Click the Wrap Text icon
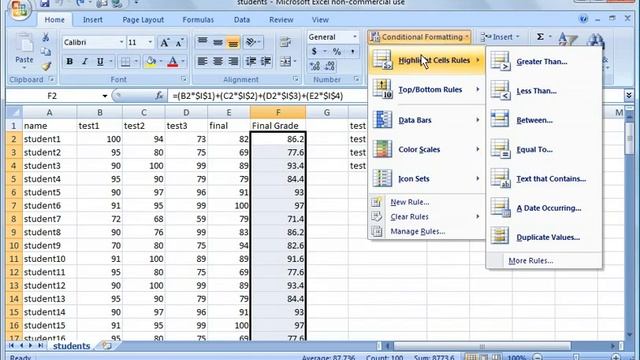This screenshot has width=640, height=360. coord(285,42)
